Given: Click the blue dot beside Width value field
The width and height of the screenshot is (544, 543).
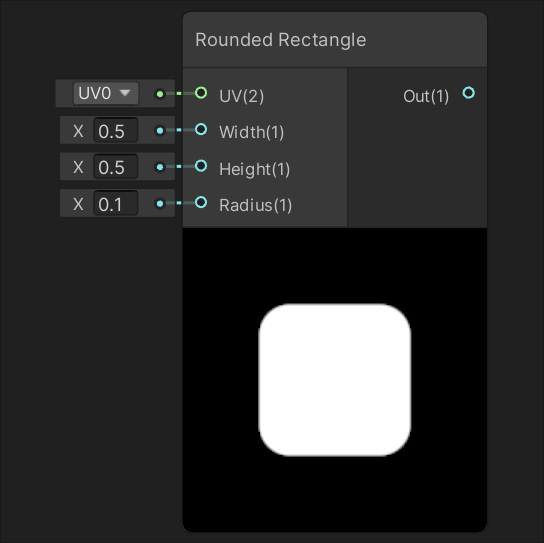Looking at the screenshot, I should pos(160,130).
